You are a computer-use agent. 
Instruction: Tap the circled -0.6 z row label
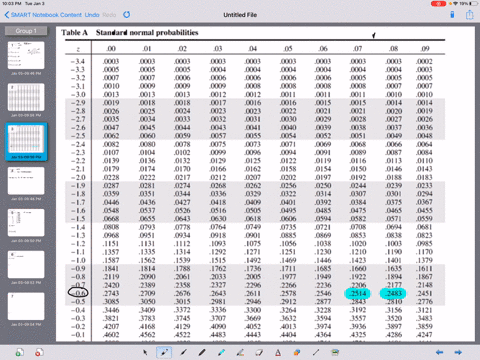(78, 293)
